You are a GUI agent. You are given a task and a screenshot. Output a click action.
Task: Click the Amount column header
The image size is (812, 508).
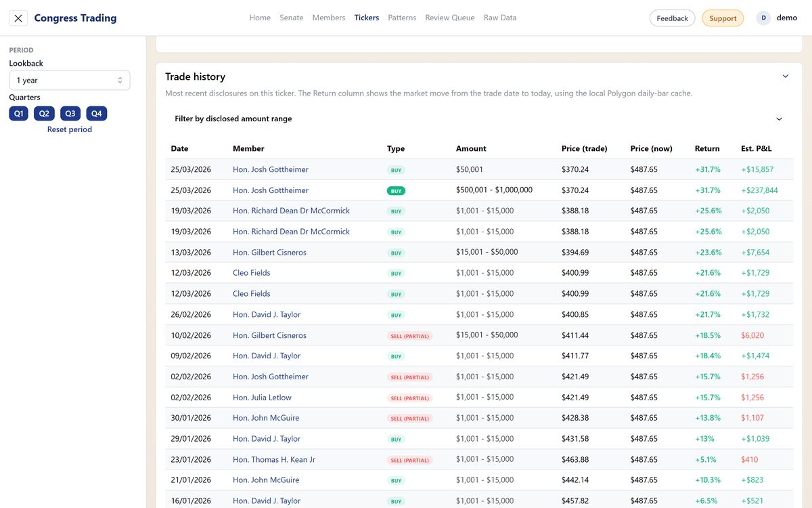tap(471, 148)
